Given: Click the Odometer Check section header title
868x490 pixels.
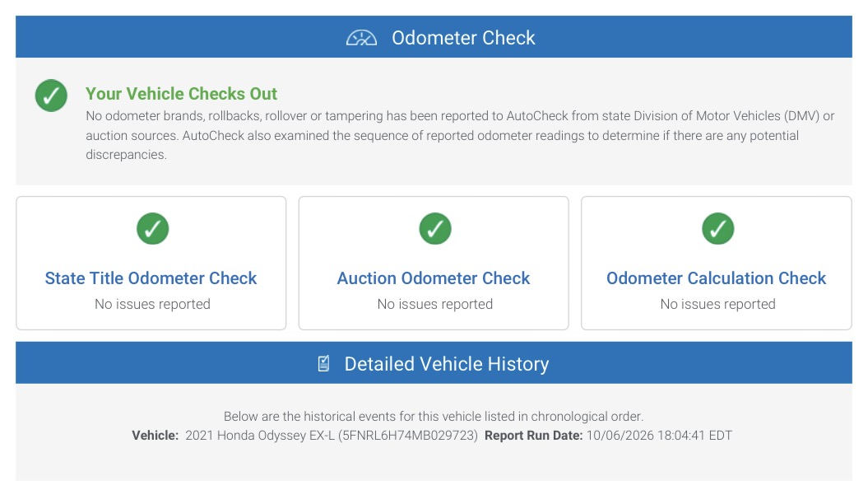Looking at the screenshot, I should coord(463,38).
